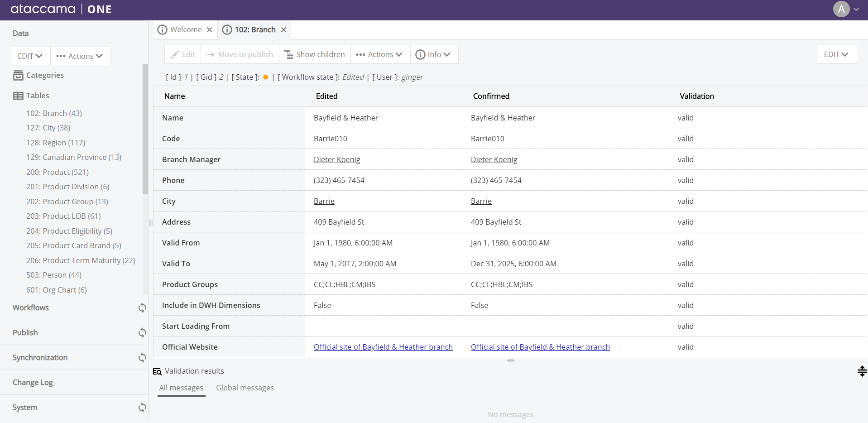Screen dimensions: 868x423
Task: Open the sidebar EDIT dropdown
Action: pos(30,56)
